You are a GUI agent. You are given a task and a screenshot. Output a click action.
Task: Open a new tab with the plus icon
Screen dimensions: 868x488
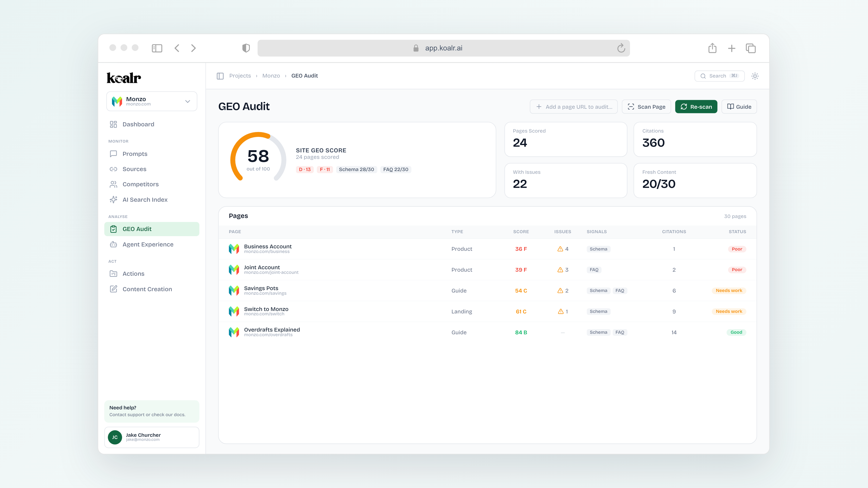coord(732,48)
